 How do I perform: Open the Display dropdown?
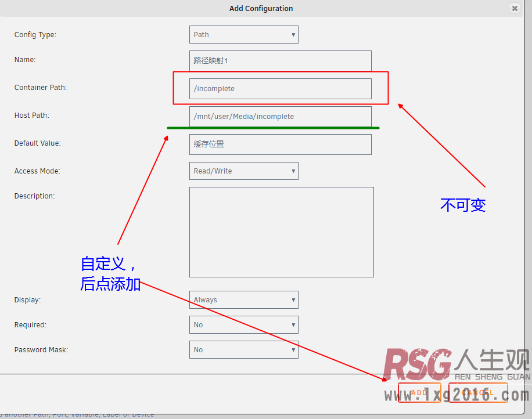tap(243, 299)
